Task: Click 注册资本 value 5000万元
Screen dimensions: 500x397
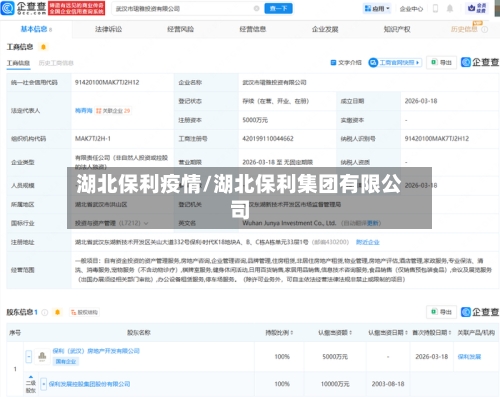Action: coord(255,120)
